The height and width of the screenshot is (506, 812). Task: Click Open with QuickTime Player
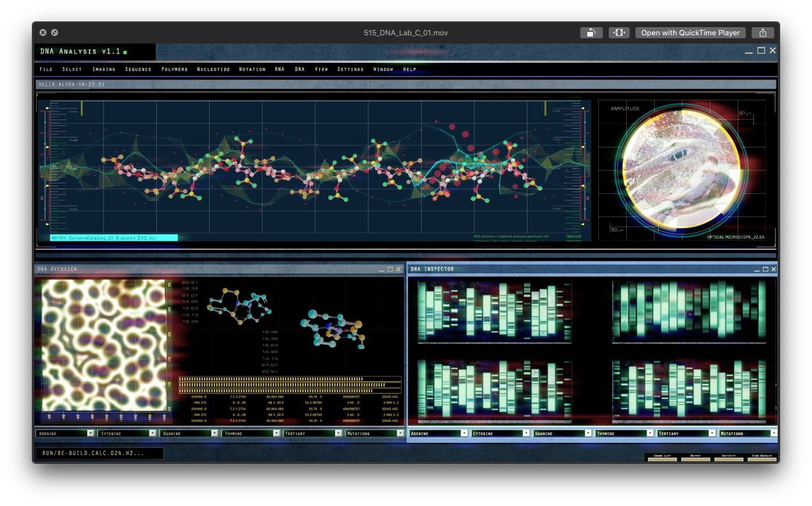[x=690, y=32]
